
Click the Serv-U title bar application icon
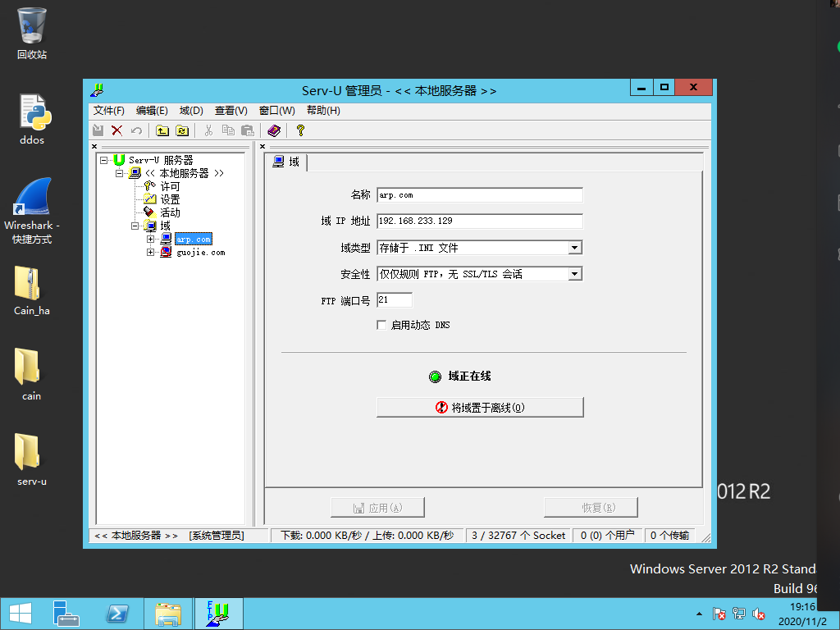coord(97,90)
